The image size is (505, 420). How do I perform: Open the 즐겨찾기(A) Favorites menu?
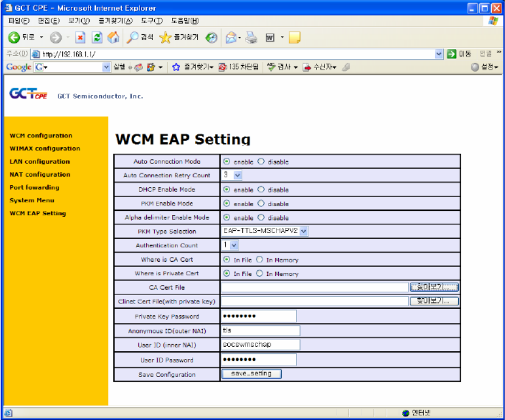(115, 21)
